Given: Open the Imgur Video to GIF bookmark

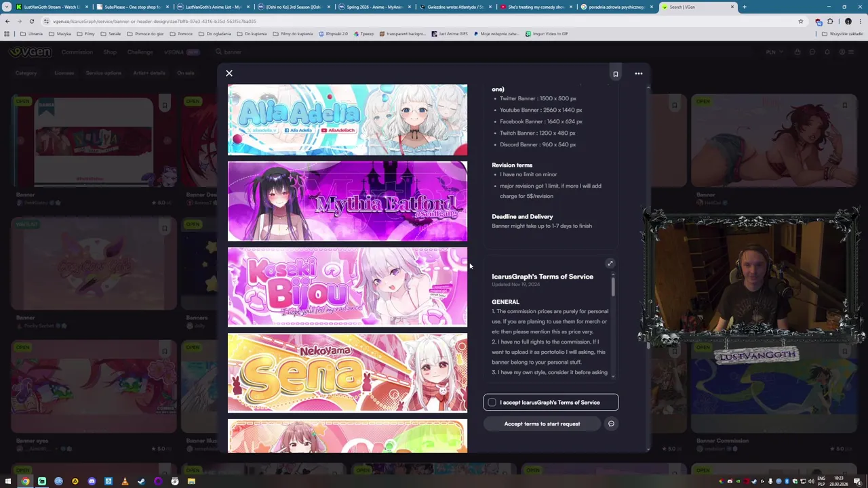Looking at the screenshot, I should [546, 34].
